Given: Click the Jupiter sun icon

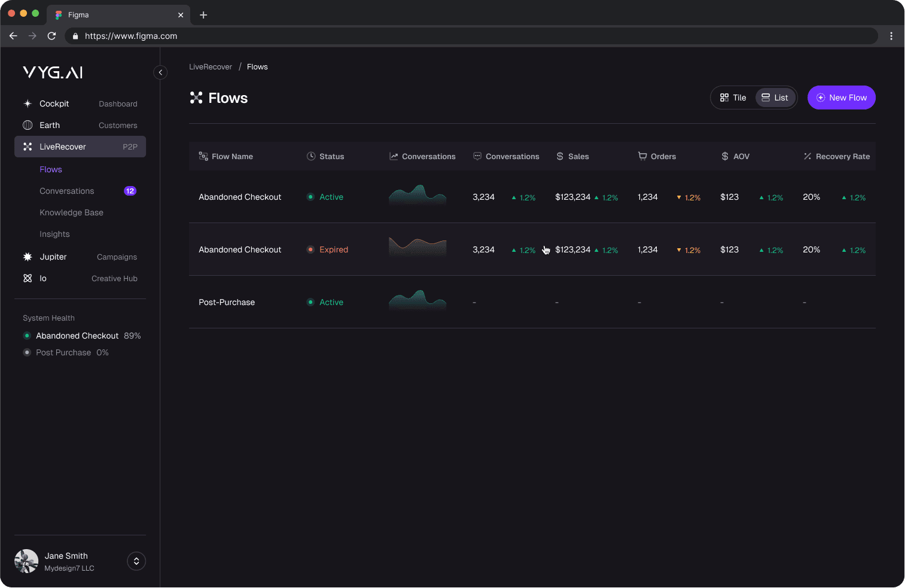Looking at the screenshot, I should tap(28, 257).
